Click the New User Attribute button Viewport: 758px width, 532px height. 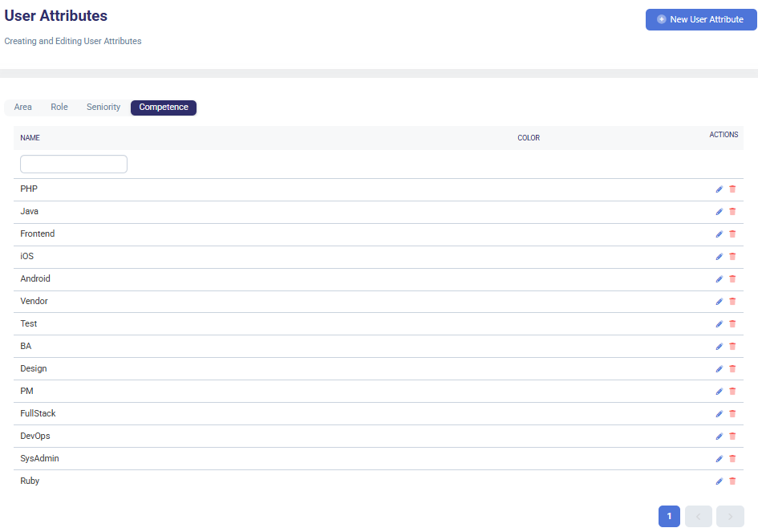coord(700,19)
